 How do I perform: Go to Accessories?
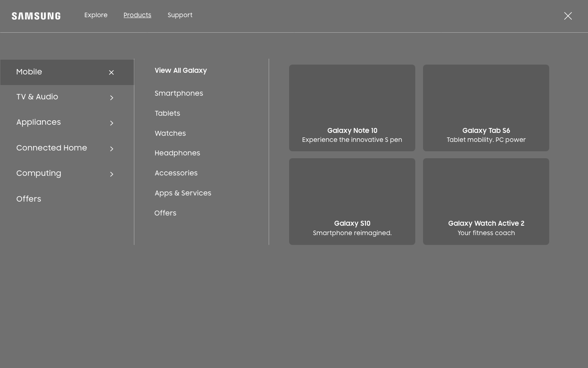[176, 173]
